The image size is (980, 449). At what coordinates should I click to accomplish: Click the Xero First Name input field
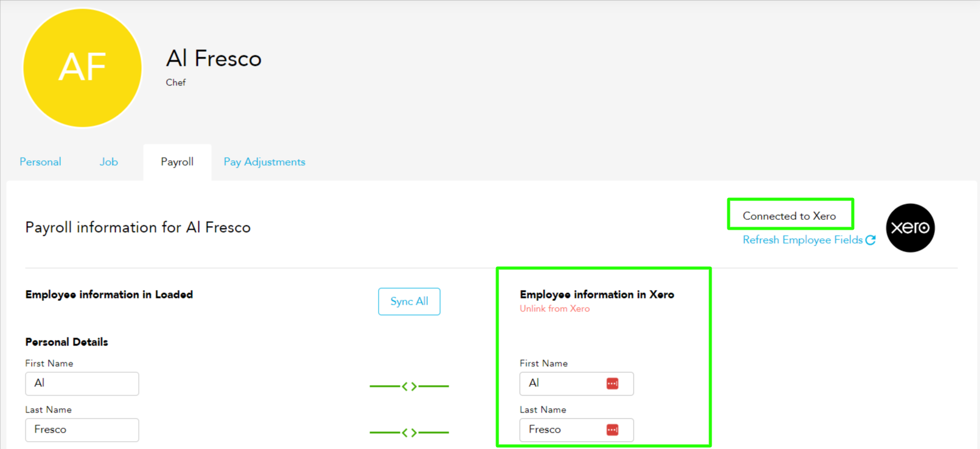pyautogui.click(x=576, y=384)
